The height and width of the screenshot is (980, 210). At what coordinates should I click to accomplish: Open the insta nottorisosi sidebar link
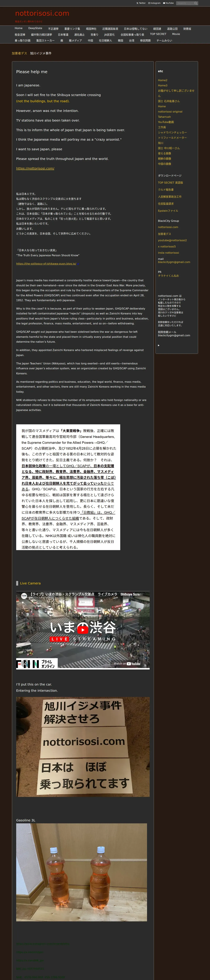tap(168, 253)
